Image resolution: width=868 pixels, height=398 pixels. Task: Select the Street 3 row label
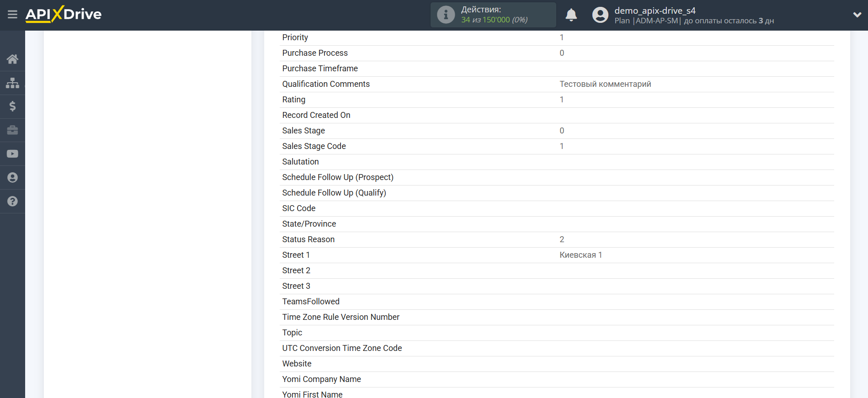296,286
